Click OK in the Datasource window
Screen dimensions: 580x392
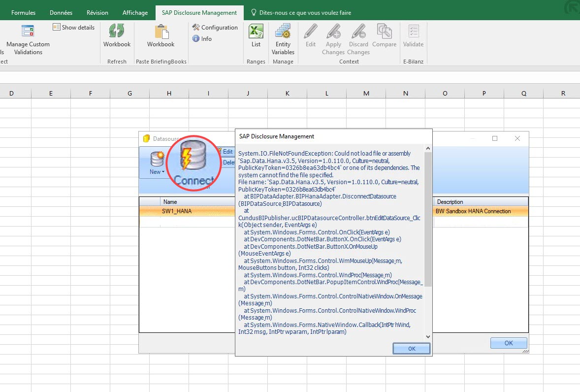coord(509,343)
